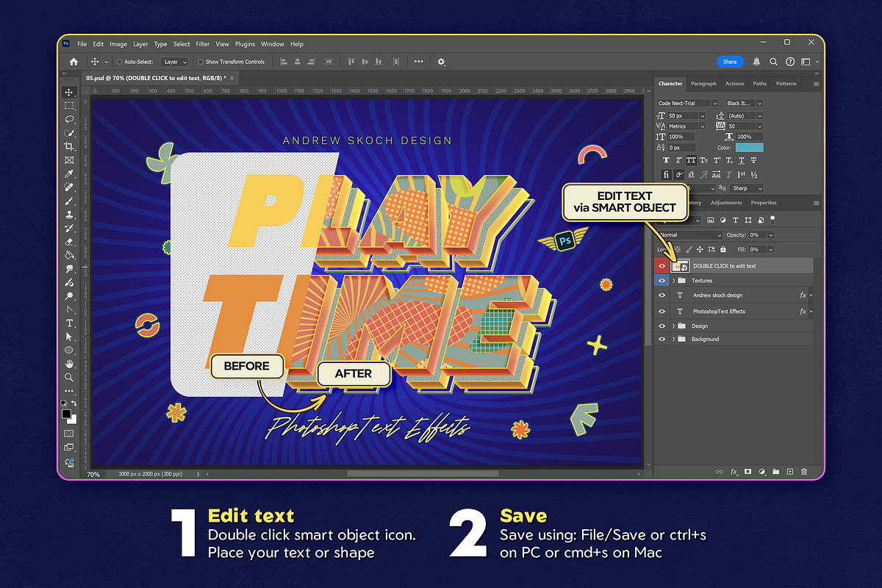The width and height of the screenshot is (882, 588).
Task: Create a new group folder icon
Action: (x=776, y=472)
